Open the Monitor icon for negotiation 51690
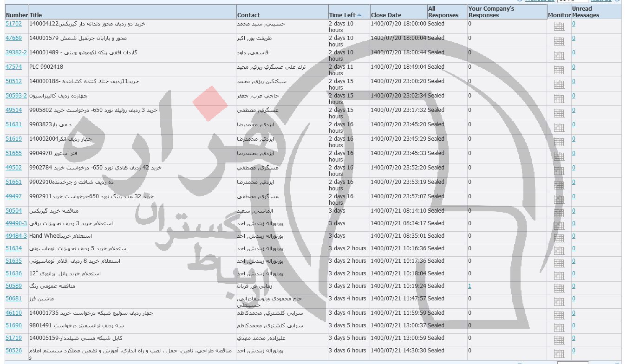Screen dimensions: 626x364 click(x=559, y=328)
